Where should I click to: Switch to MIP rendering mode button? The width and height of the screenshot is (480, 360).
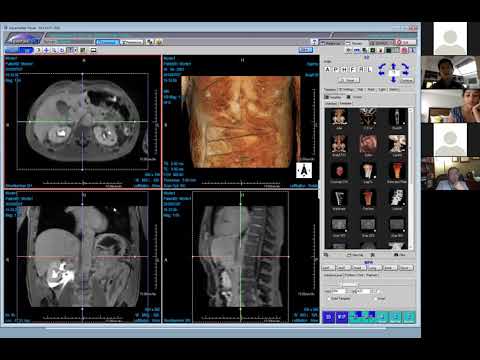coord(342,317)
